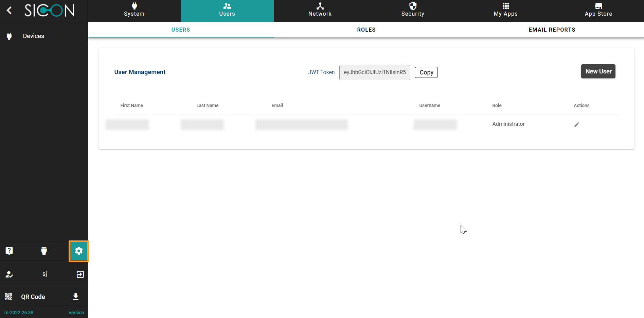Go to My Apps tab
This screenshot has width=644, height=318.
pyautogui.click(x=505, y=11)
